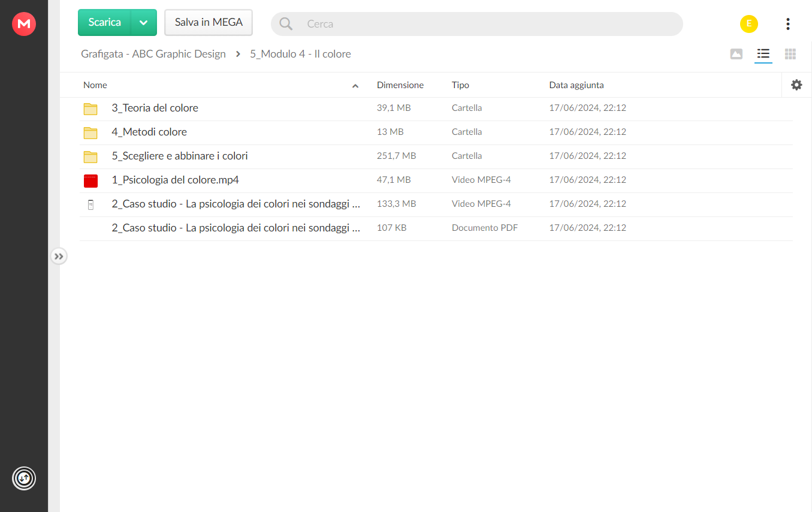Screen dimensions: 812x512
Task: Go to Grafigata - ABC Graphic Design breadcrumb
Action: [x=153, y=54]
